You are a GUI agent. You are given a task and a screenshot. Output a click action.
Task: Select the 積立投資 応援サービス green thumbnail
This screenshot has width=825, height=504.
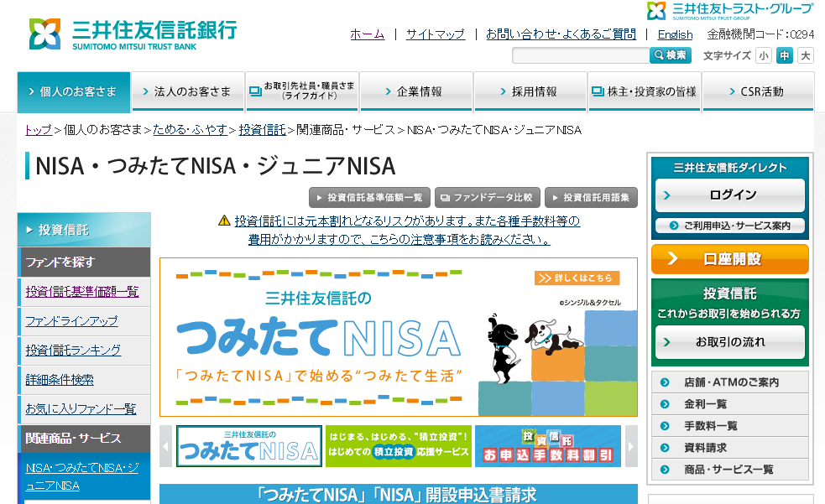(x=399, y=446)
